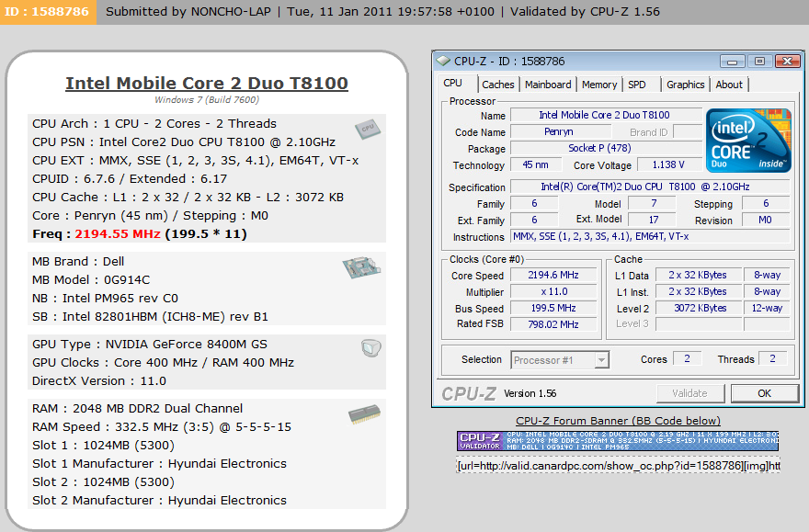Click the GPU icon beside NVIDIA GeForce 8400M GS
Image resolution: width=809 pixels, height=532 pixels.
pos(371,348)
